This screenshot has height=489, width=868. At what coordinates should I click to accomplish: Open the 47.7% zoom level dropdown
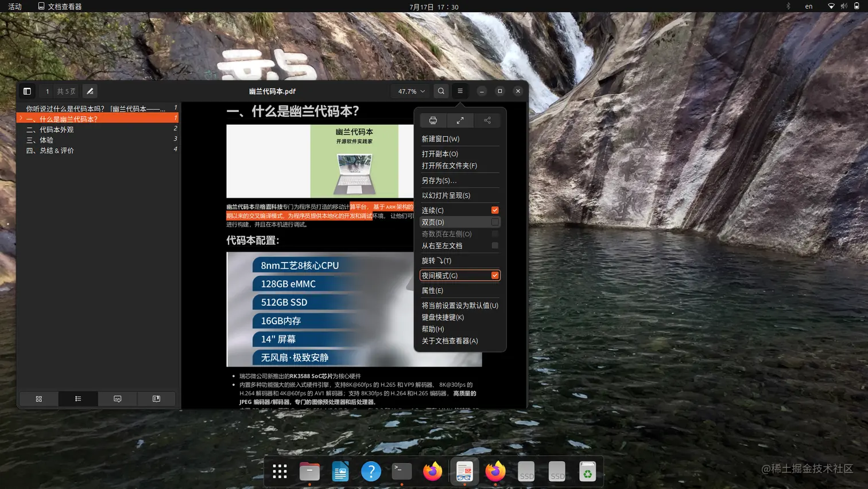point(409,91)
